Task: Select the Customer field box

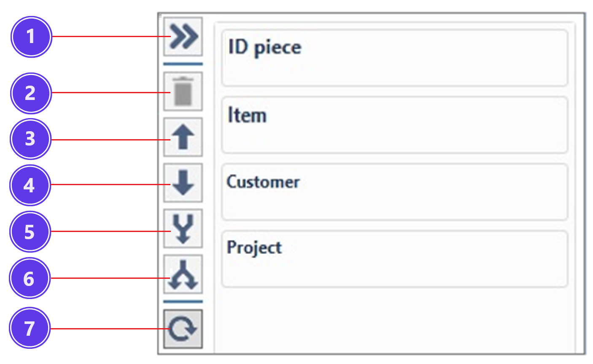Action: (395, 192)
